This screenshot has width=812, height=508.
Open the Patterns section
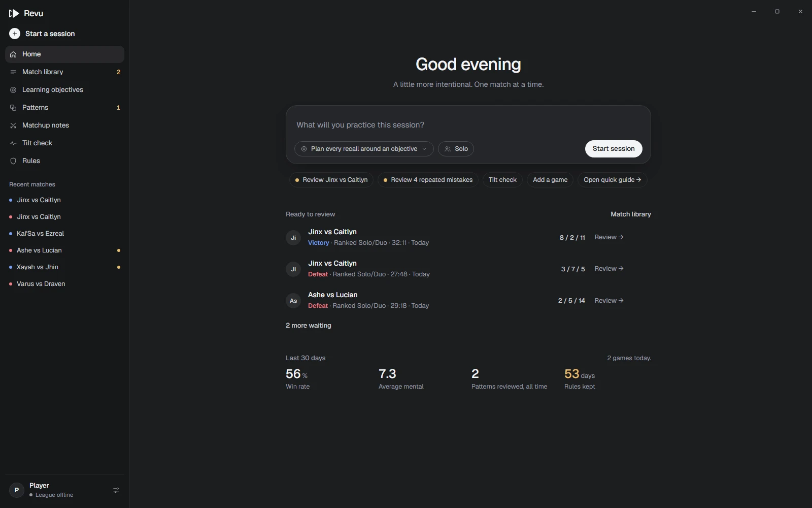[x=64, y=108]
